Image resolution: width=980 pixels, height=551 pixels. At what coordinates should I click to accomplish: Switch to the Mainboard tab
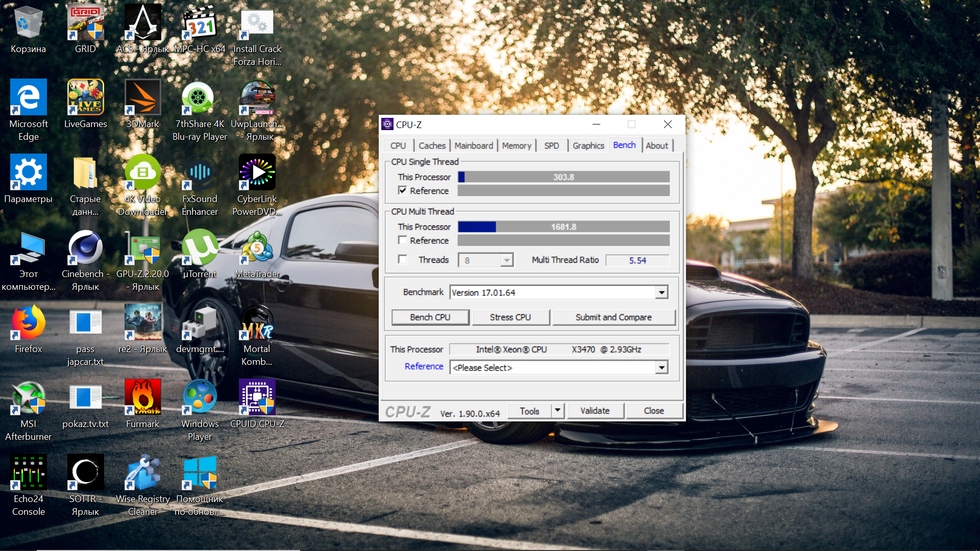tap(474, 145)
